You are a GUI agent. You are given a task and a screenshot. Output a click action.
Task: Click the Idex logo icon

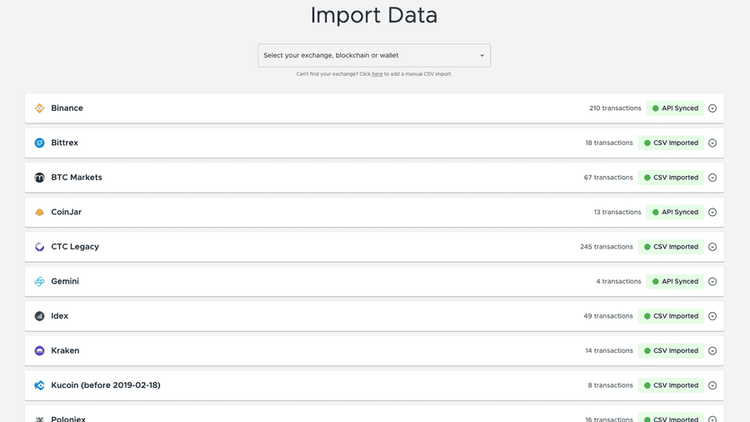[40, 316]
